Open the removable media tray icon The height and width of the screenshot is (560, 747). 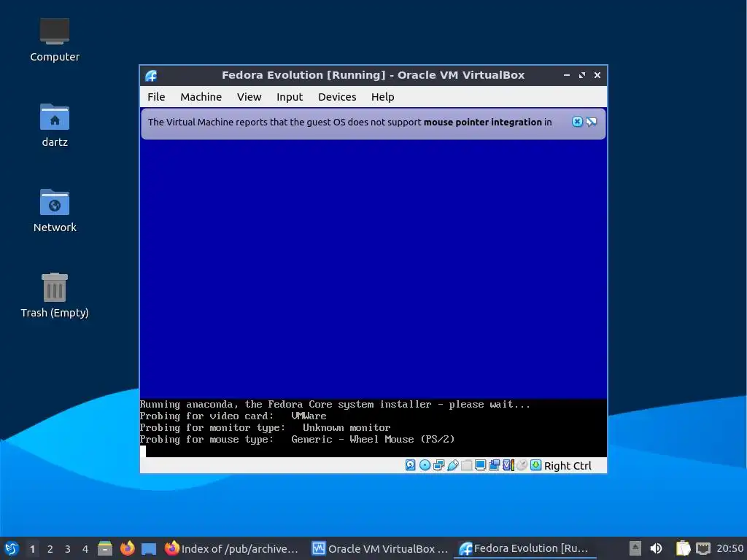point(635,548)
